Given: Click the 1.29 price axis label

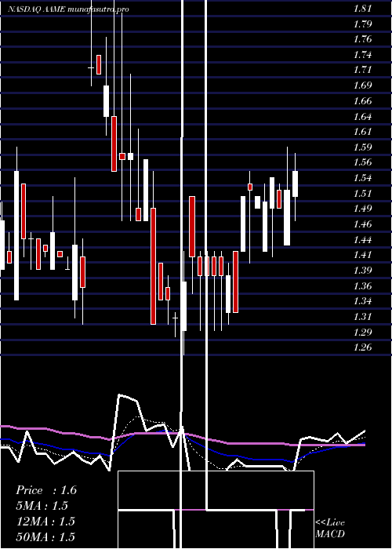Looking at the screenshot, I should pyautogui.click(x=362, y=332).
